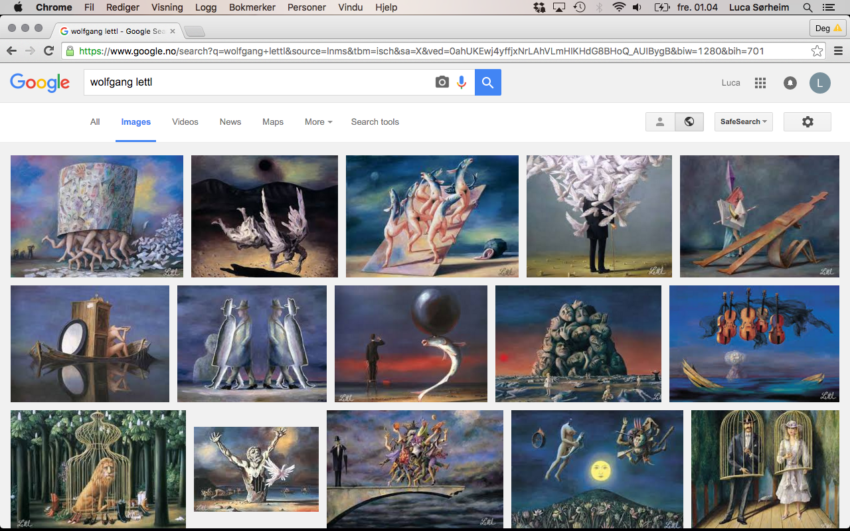Switch to the News tab
The image size is (850, 531).
point(230,122)
